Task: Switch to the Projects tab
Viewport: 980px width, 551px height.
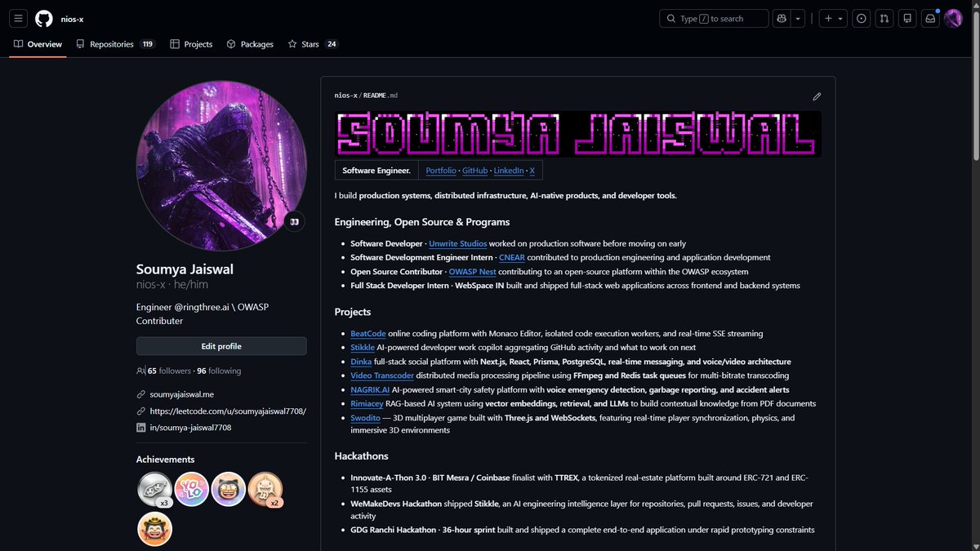Action: (191, 44)
